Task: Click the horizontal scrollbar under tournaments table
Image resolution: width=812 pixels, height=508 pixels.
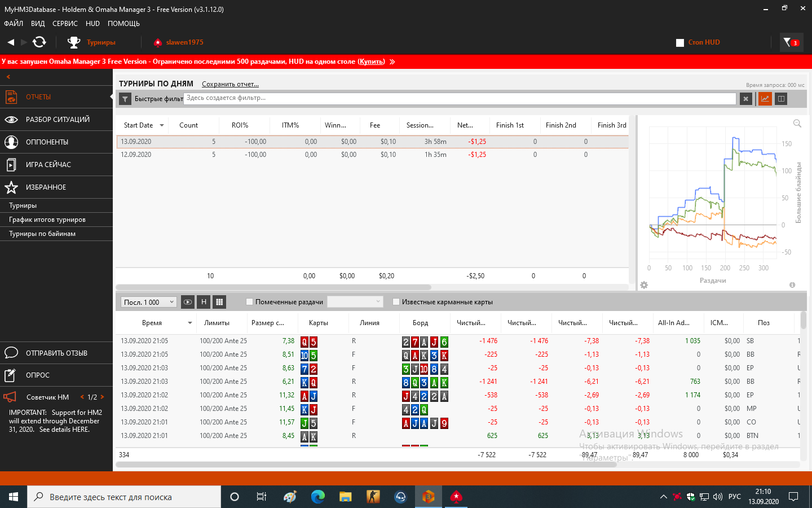Action: (x=273, y=287)
